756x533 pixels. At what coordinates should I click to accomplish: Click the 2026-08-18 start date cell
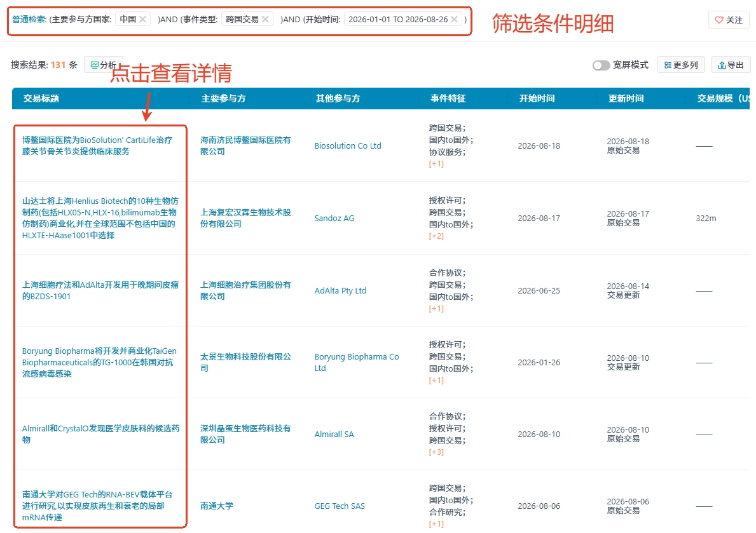[539, 145]
